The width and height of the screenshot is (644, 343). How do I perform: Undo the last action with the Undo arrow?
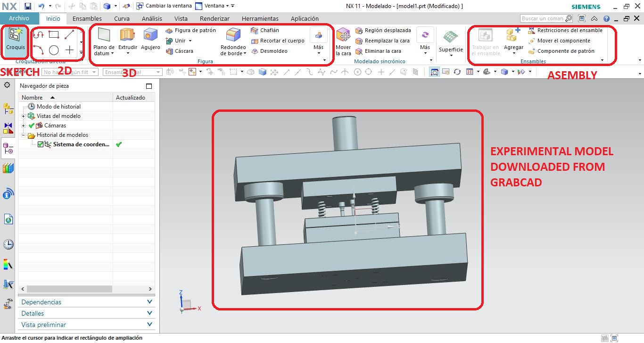(x=41, y=6)
